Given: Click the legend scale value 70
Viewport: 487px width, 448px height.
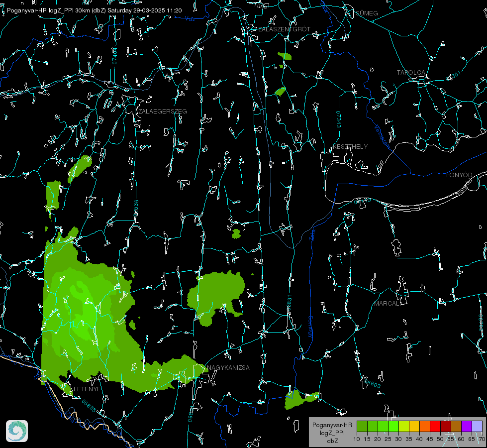Looking at the screenshot, I should tap(482, 440).
